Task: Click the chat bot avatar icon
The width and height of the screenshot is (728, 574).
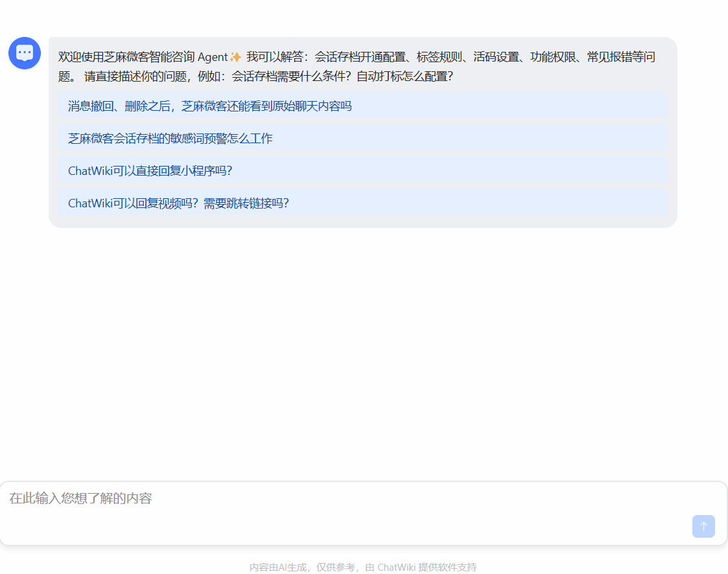Action: pos(25,53)
